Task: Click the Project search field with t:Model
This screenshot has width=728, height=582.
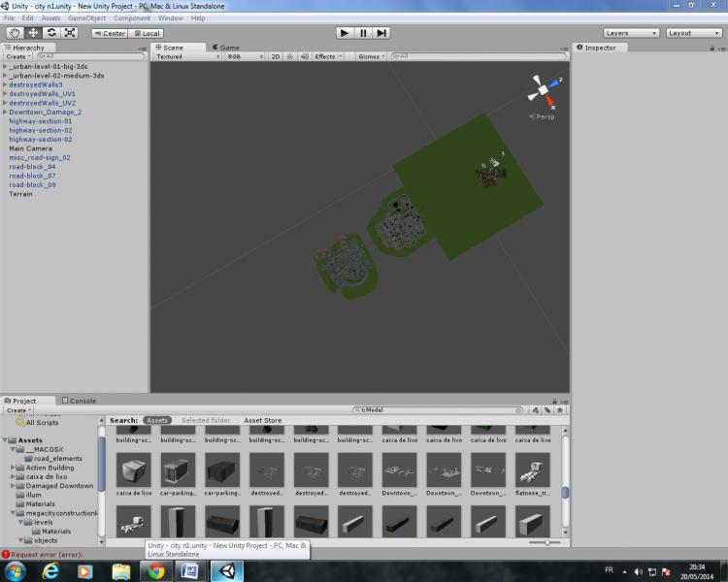Action: (439, 410)
